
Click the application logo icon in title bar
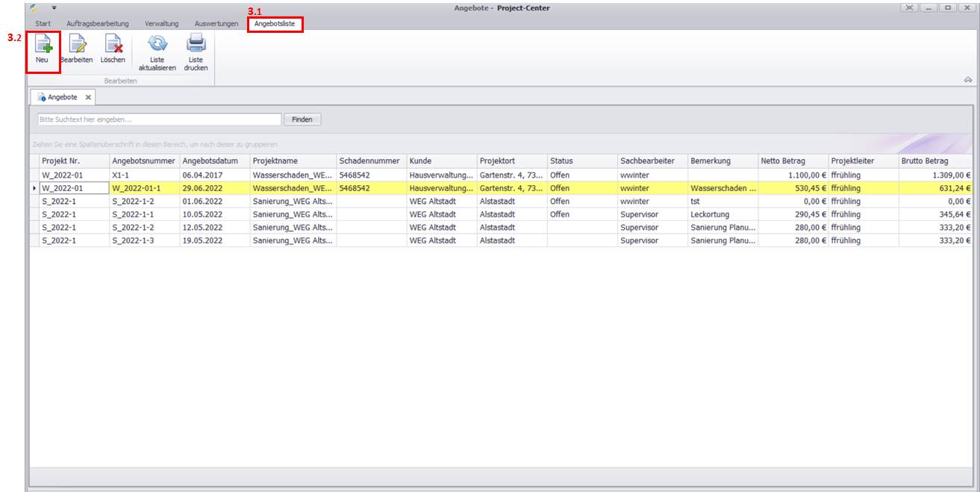pyautogui.click(x=34, y=7)
